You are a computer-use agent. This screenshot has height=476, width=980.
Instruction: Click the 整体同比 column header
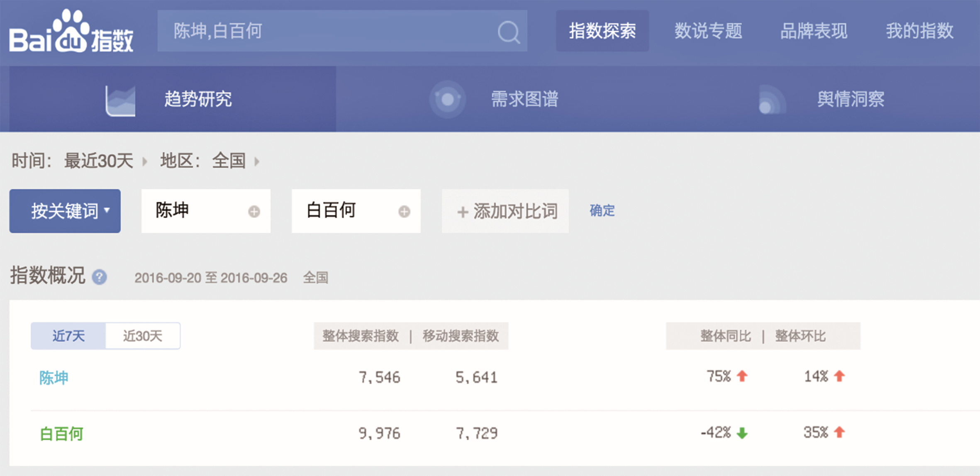coord(726,336)
